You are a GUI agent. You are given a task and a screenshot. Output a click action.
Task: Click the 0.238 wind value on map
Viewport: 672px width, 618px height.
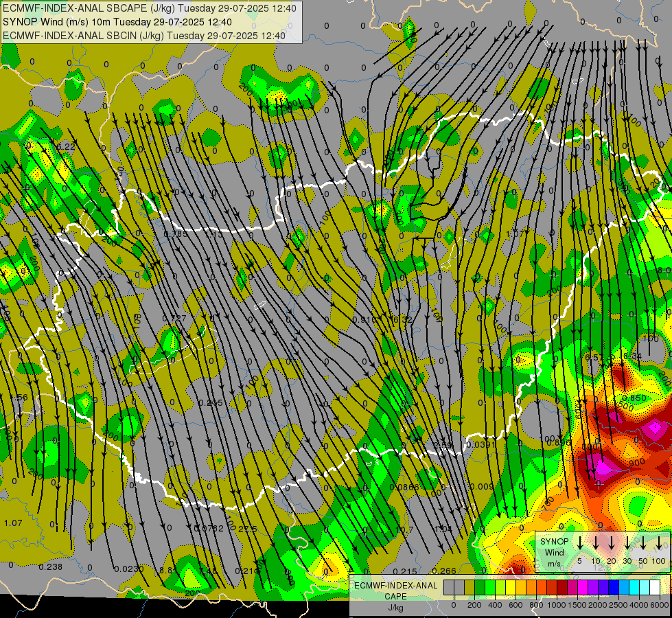[x=51, y=567]
